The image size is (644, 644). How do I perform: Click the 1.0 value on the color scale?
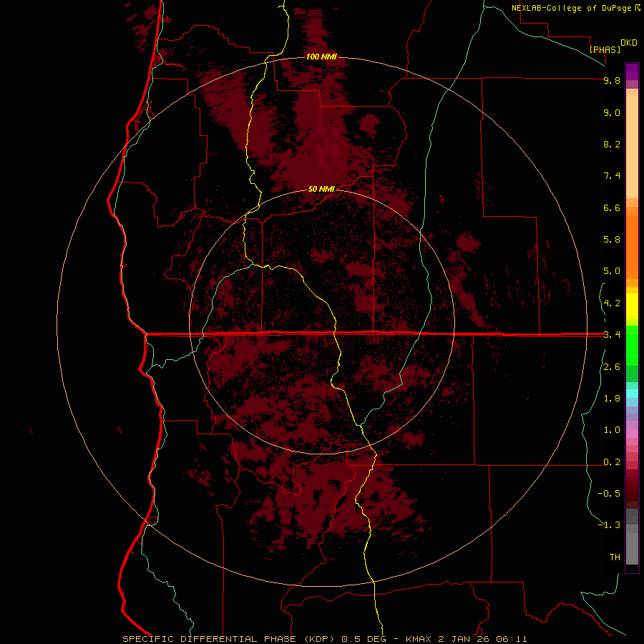click(612, 430)
